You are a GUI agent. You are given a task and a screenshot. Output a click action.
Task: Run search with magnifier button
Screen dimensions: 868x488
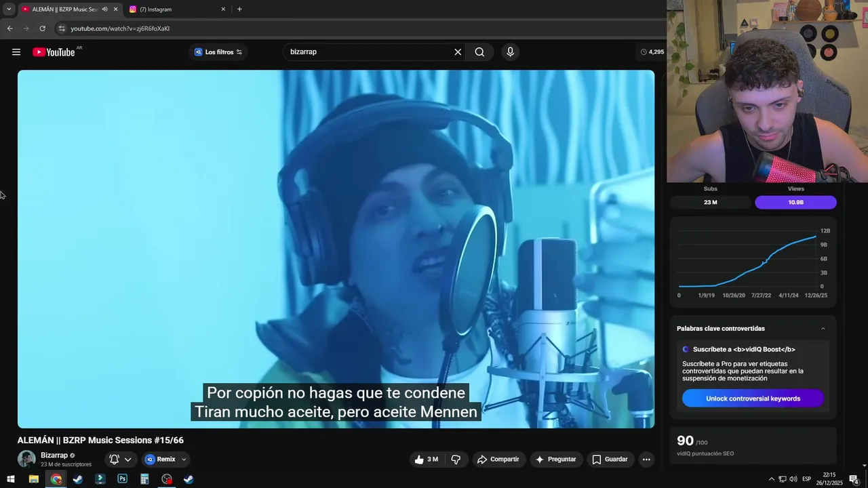tap(479, 52)
